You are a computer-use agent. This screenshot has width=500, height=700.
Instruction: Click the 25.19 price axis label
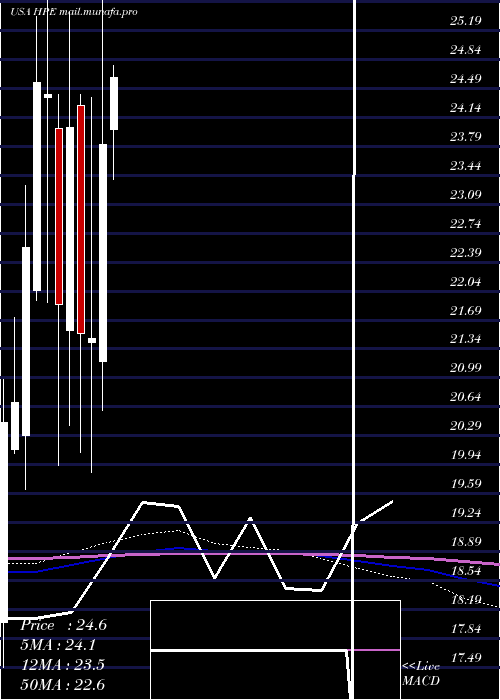point(466,21)
